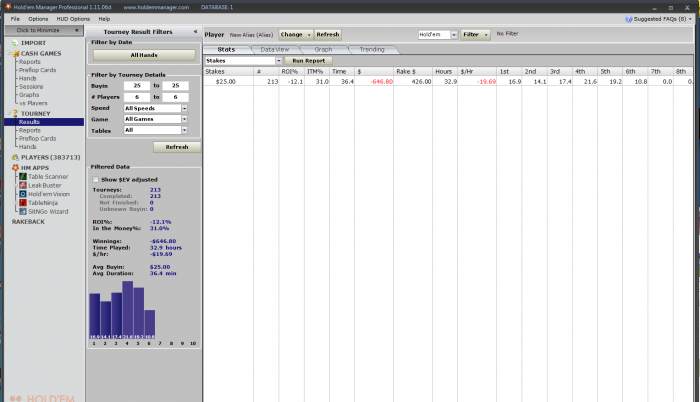Select Tourney Results in sidebar

coord(44,122)
